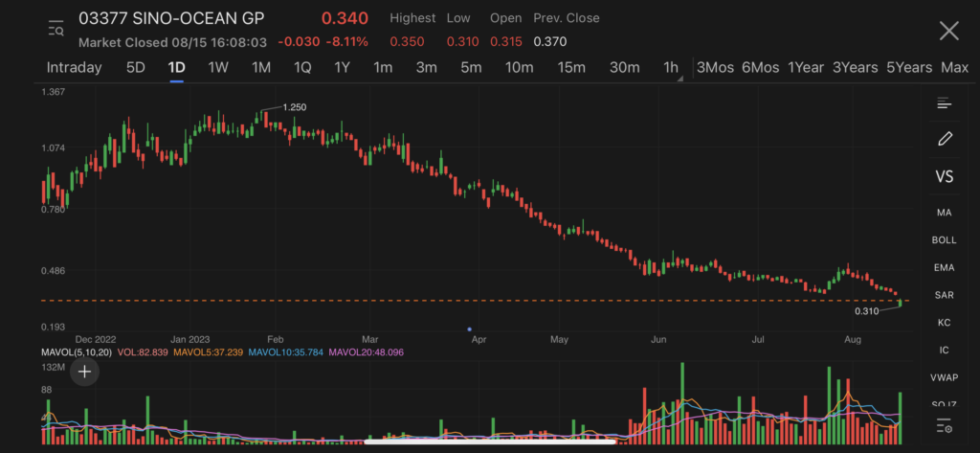Set range to 3Years
The height and width of the screenshot is (453, 980).
tap(855, 68)
